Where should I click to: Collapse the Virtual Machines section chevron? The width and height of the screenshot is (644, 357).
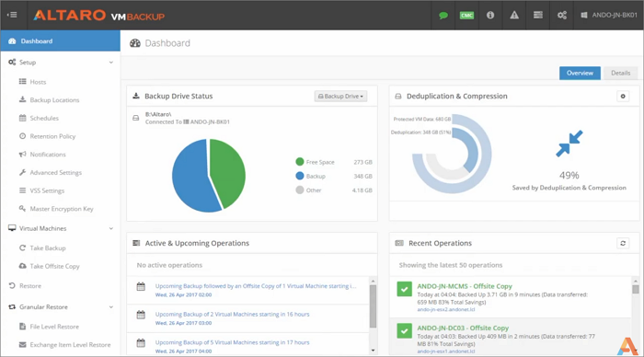point(111,228)
